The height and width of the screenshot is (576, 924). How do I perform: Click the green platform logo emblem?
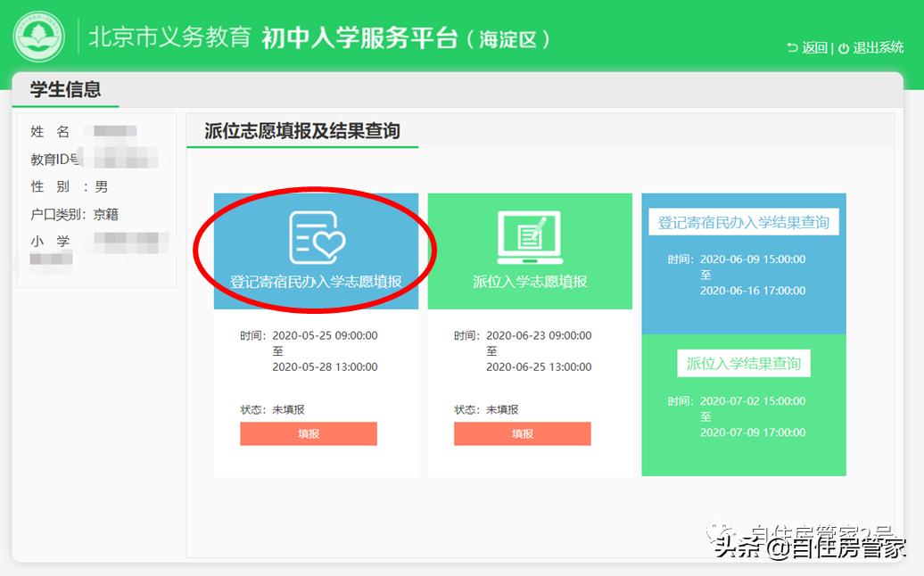[x=42, y=37]
